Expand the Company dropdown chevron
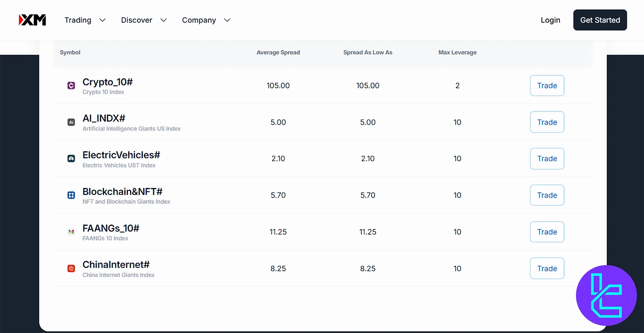644x333 pixels. tap(227, 20)
